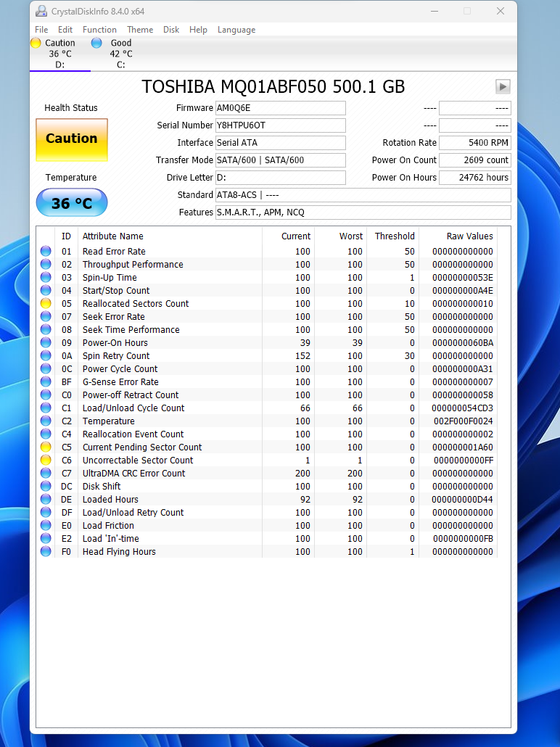Screen dimensions: 560x747
Task: Click blue status dot for Loaded Hours
Action: click(x=46, y=499)
